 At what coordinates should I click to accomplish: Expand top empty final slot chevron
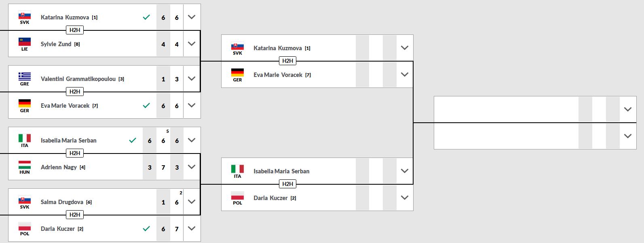pos(628,109)
